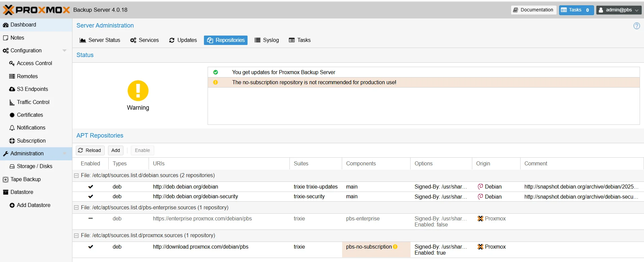Click the Administration wrench icon

pyautogui.click(x=6, y=154)
